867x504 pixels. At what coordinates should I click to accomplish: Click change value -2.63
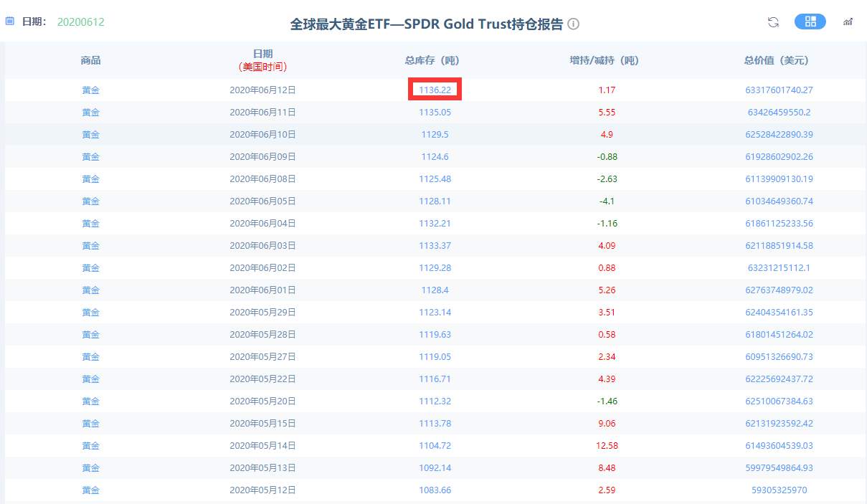coord(607,179)
